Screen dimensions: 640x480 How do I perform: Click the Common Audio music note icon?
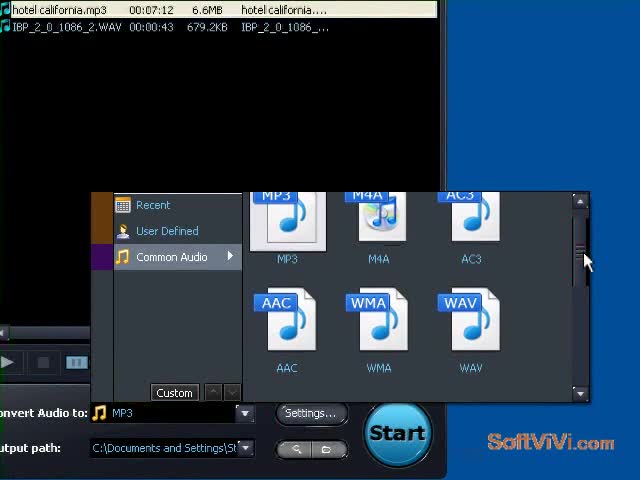coord(122,257)
